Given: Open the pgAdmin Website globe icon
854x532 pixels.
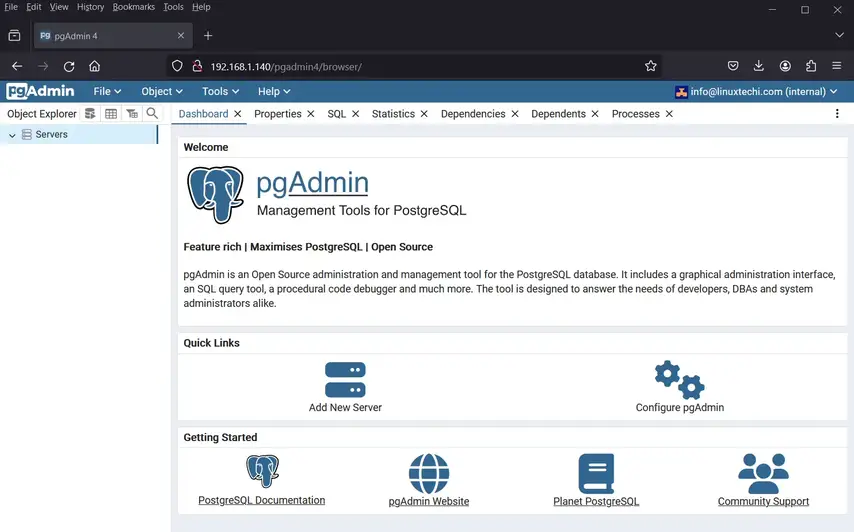Looking at the screenshot, I should click(428, 473).
